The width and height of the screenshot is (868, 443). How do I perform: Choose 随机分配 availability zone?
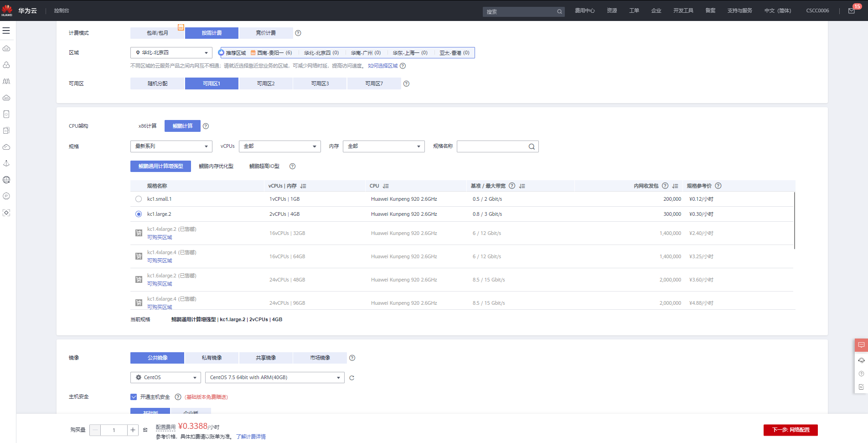coord(157,83)
